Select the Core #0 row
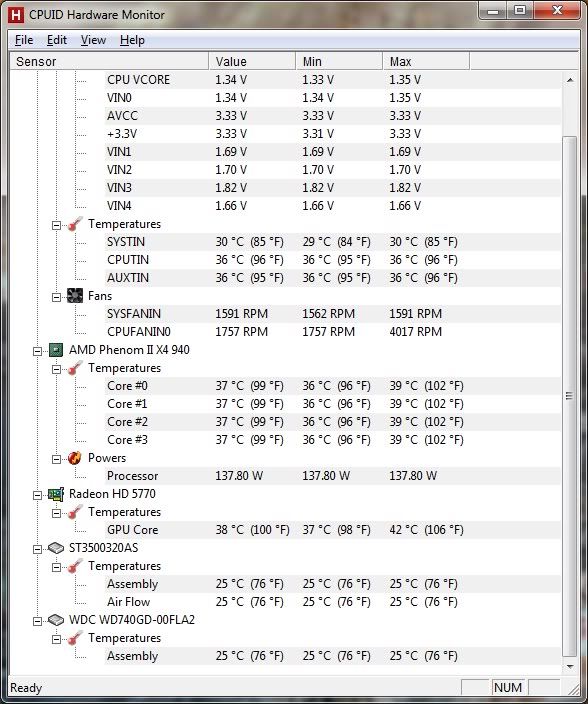Screen dimensions: 588x704 click(x=332, y=386)
